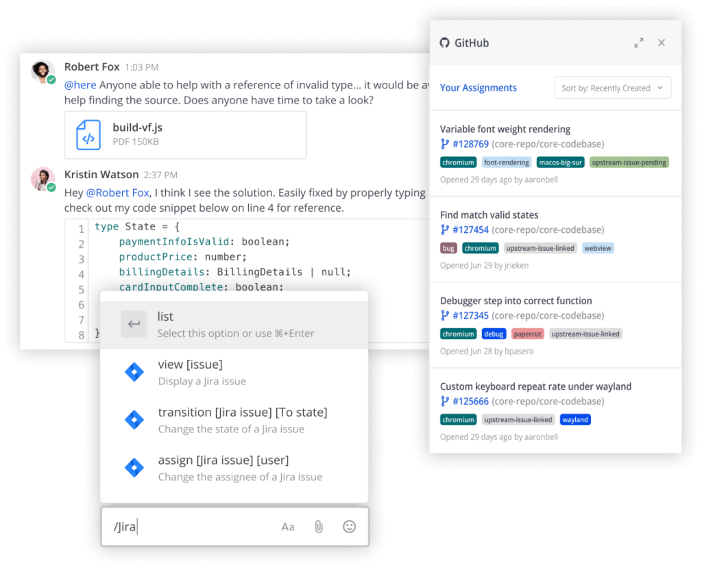Choose the transition [Jira issue] [To state] option
Image resolution: width=702 pixels, height=588 pixels.
pos(242,412)
